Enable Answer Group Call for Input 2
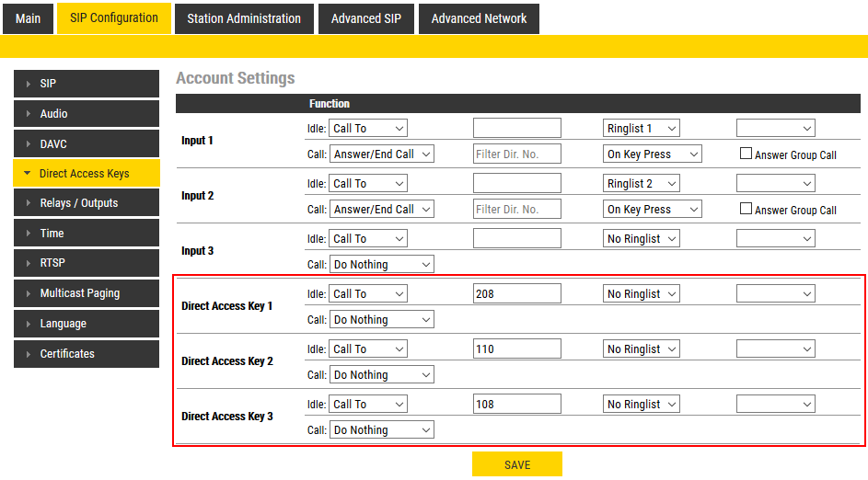Image resolution: width=868 pixels, height=480 pixels. tap(746, 210)
